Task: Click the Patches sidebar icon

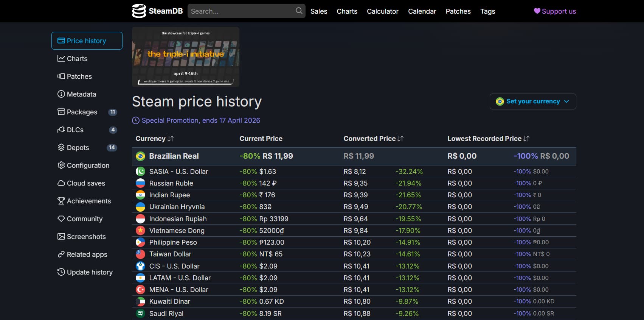Action: click(x=61, y=76)
